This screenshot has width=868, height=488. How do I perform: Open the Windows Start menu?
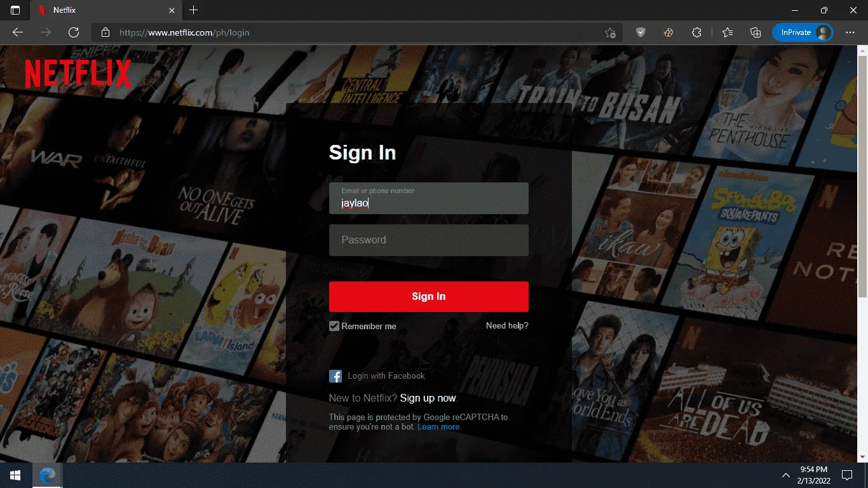point(15,475)
